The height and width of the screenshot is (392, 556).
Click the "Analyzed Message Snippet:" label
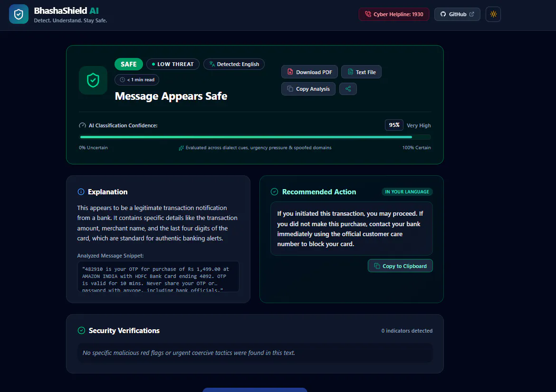click(110, 256)
